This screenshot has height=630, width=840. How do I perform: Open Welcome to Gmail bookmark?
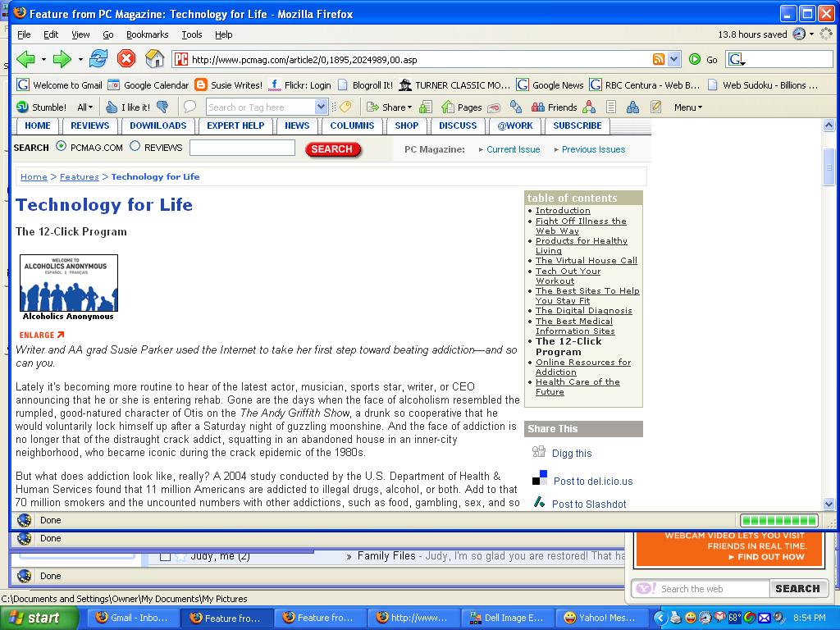pyautogui.click(x=59, y=84)
